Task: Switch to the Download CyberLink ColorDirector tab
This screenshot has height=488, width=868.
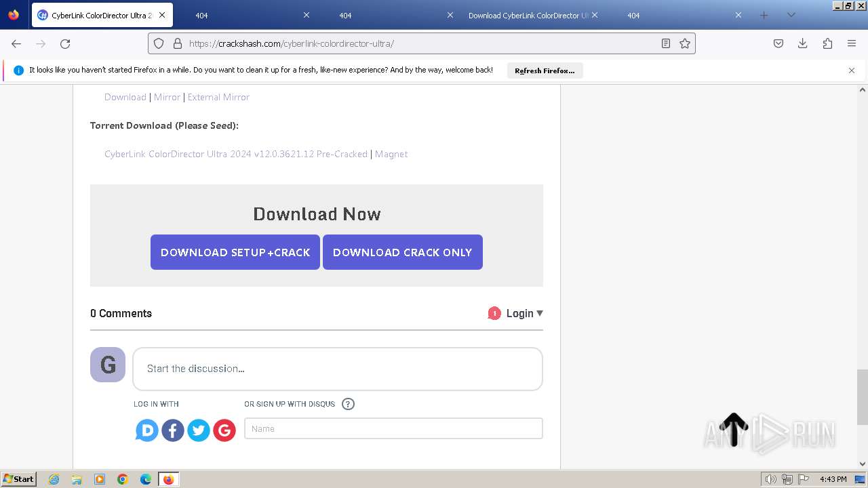Action: [x=532, y=15]
